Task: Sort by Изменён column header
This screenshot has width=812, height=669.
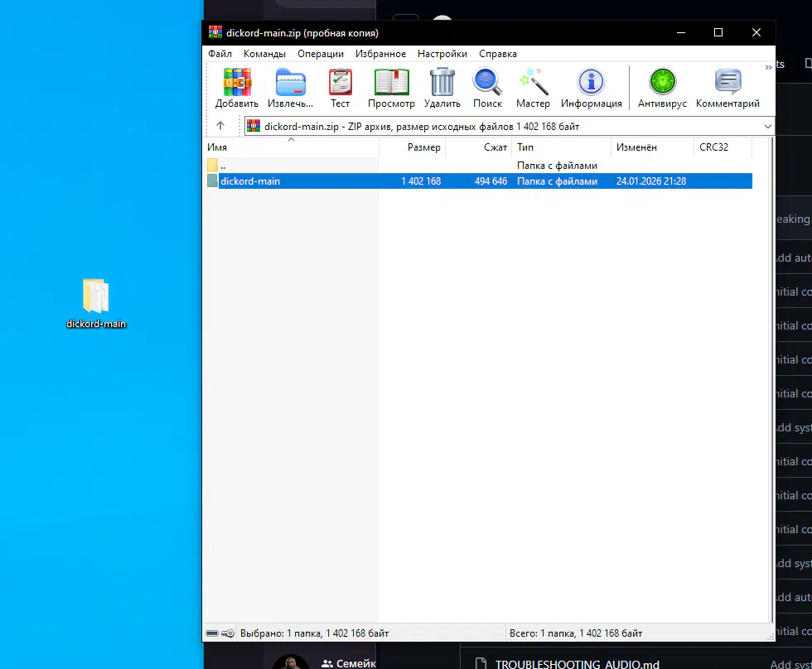Action: (x=636, y=147)
